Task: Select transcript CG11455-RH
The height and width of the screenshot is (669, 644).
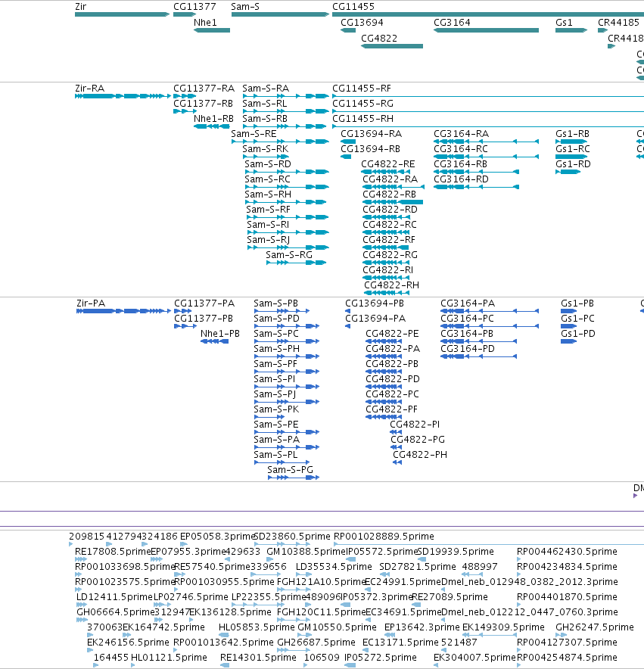Action: [x=488, y=126]
